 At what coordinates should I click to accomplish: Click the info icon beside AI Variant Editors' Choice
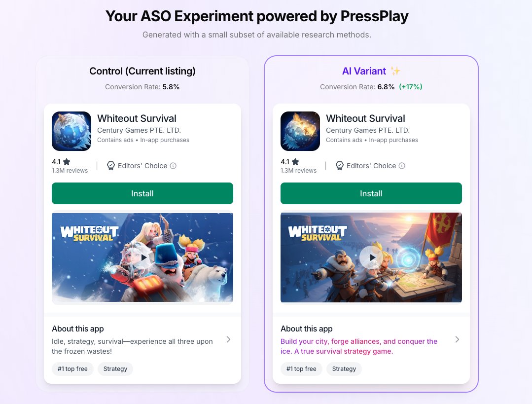[x=402, y=166]
